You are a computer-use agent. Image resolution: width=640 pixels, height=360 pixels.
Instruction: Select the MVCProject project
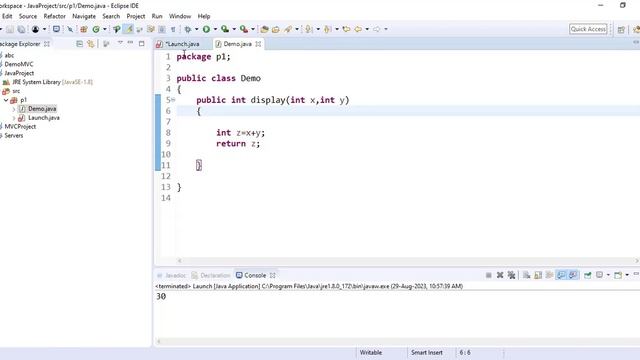coord(20,127)
